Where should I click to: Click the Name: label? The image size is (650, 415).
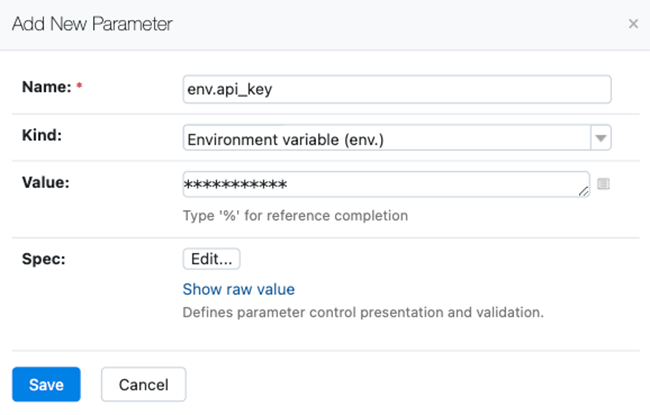tap(46, 87)
